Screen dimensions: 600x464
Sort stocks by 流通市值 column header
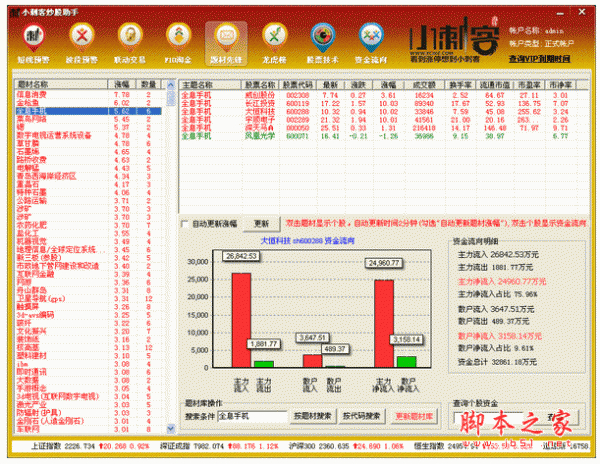coord(495,85)
